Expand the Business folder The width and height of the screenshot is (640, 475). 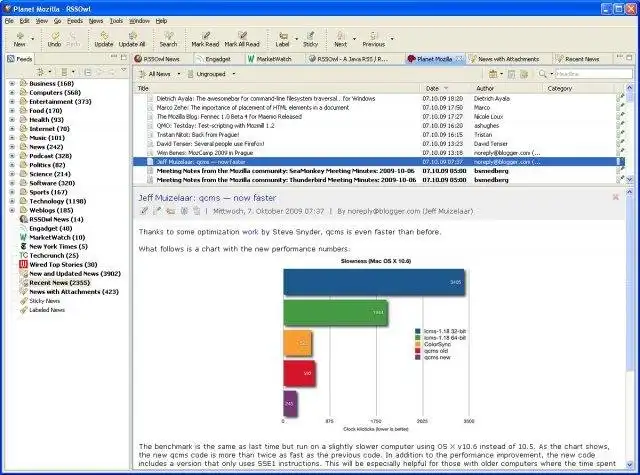coord(12,83)
